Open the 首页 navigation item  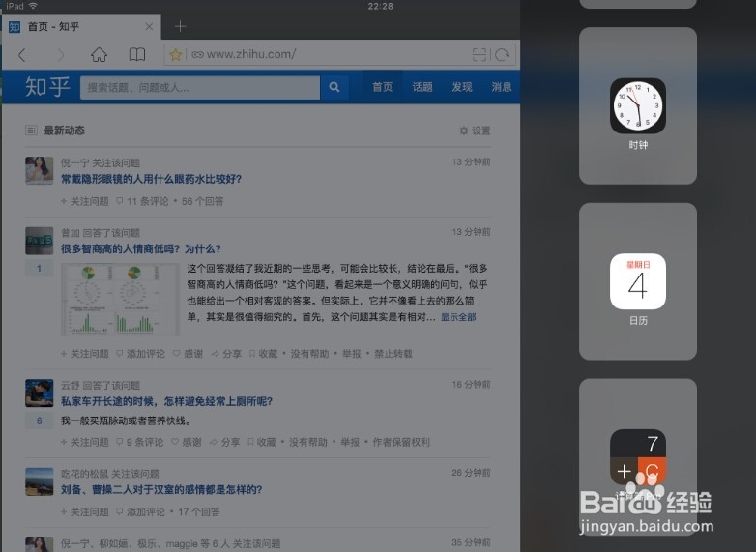point(382,87)
